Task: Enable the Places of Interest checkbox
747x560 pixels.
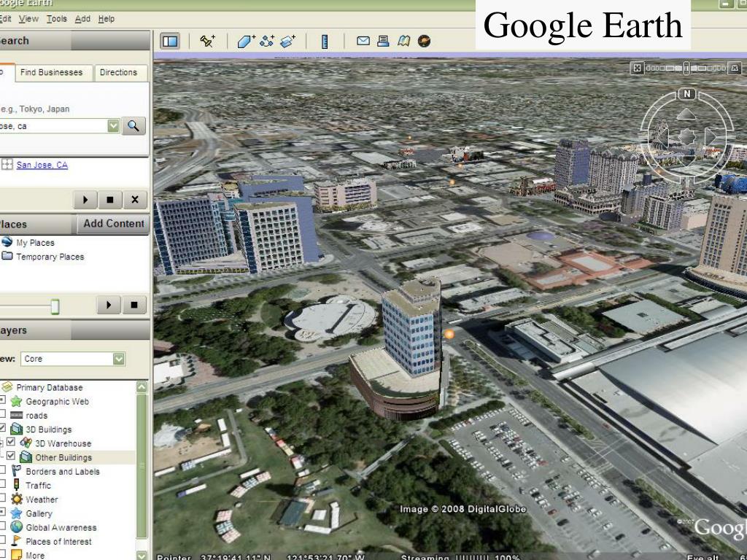Action: (2, 540)
